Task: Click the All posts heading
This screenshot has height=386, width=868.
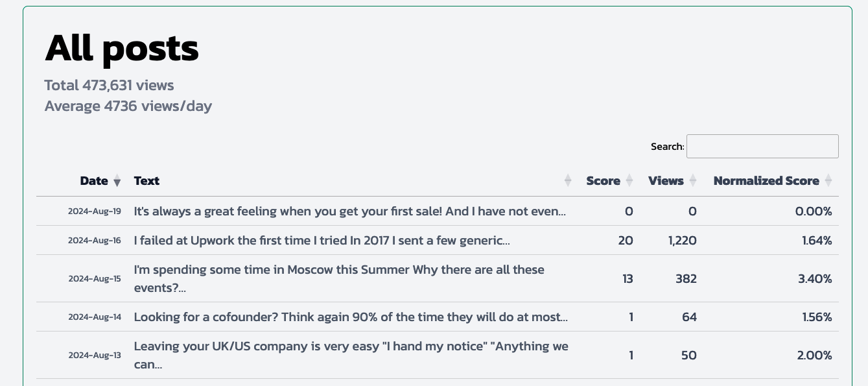Action: click(x=122, y=48)
